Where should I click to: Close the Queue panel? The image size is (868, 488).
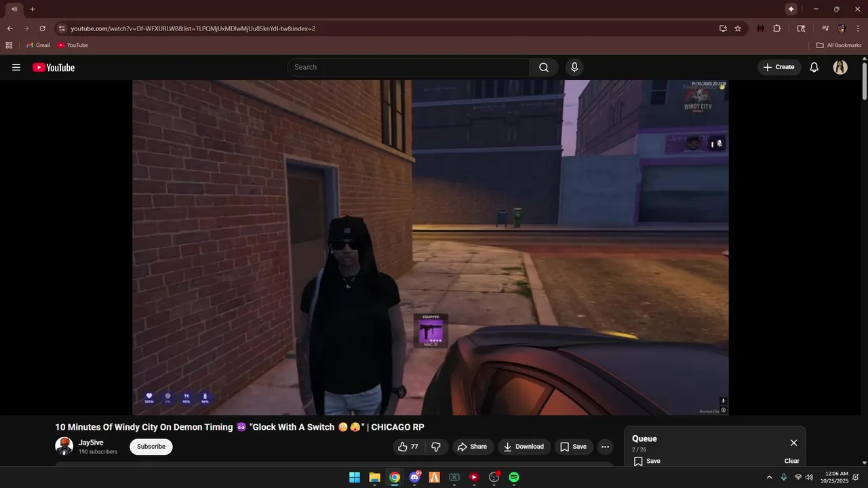point(793,443)
